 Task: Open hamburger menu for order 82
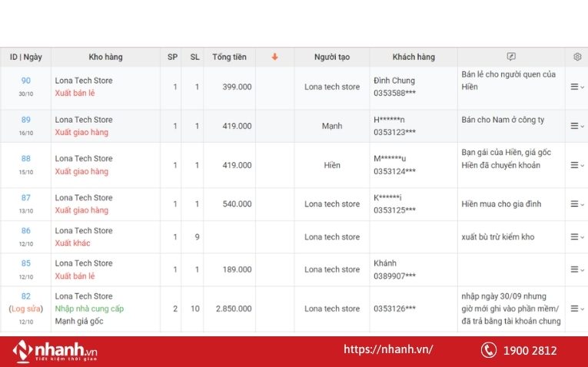576,309
